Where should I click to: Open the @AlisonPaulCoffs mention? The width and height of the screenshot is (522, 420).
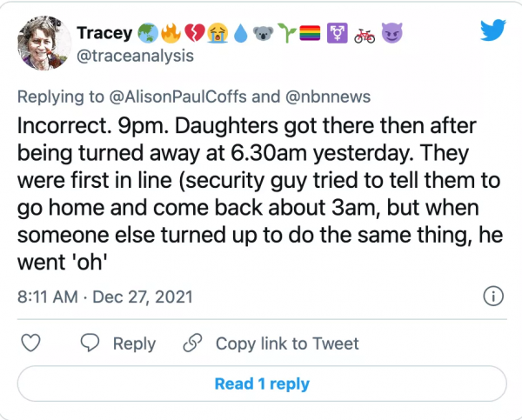[x=180, y=97]
